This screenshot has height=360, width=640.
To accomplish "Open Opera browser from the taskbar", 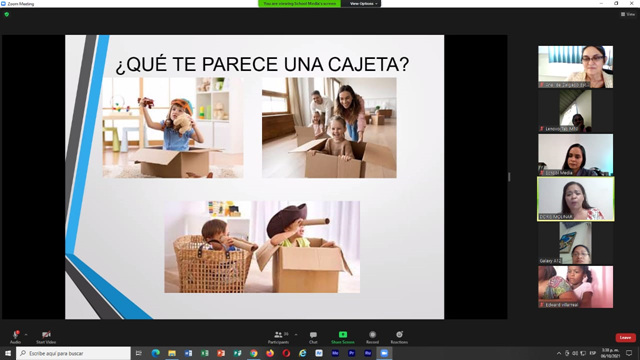I will coord(286,353).
